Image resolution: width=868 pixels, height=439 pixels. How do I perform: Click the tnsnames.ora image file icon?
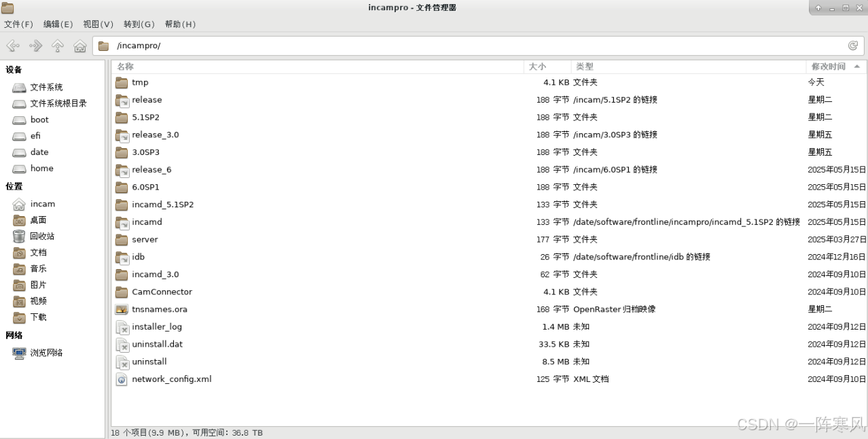click(122, 309)
